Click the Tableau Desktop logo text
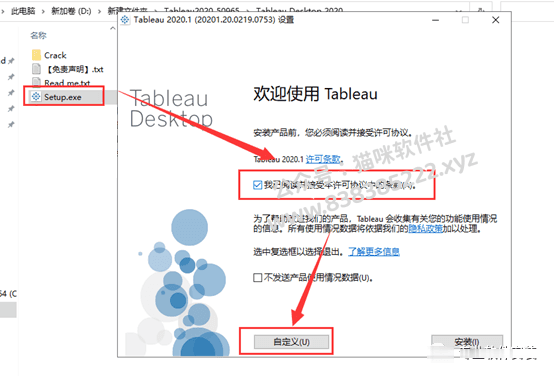The image size is (554, 378). 171,108
